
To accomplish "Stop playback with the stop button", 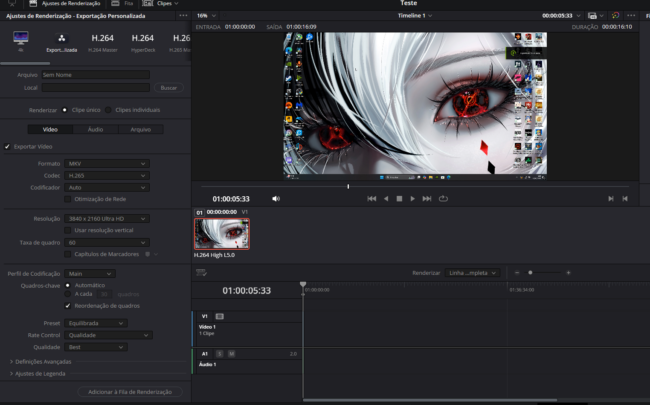I will [x=399, y=199].
